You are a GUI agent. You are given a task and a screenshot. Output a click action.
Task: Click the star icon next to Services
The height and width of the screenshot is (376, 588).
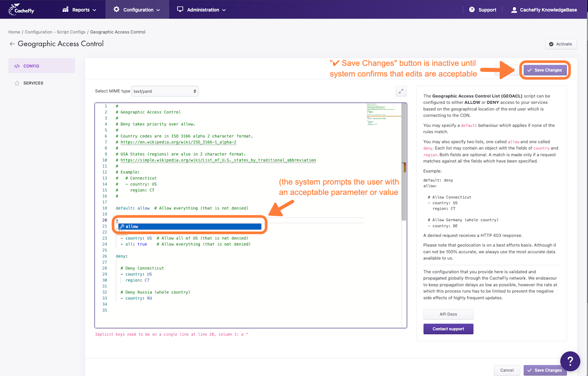pos(17,83)
